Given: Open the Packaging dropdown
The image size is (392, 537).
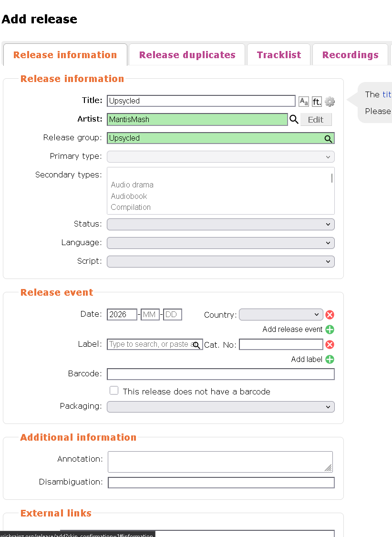Looking at the screenshot, I should [x=220, y=406].
